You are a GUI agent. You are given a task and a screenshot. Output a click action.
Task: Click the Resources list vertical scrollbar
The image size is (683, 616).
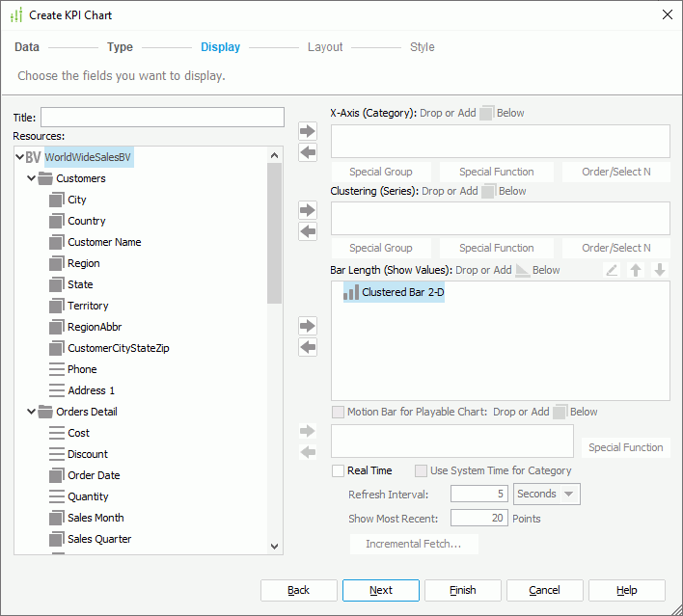coord(275,231)
